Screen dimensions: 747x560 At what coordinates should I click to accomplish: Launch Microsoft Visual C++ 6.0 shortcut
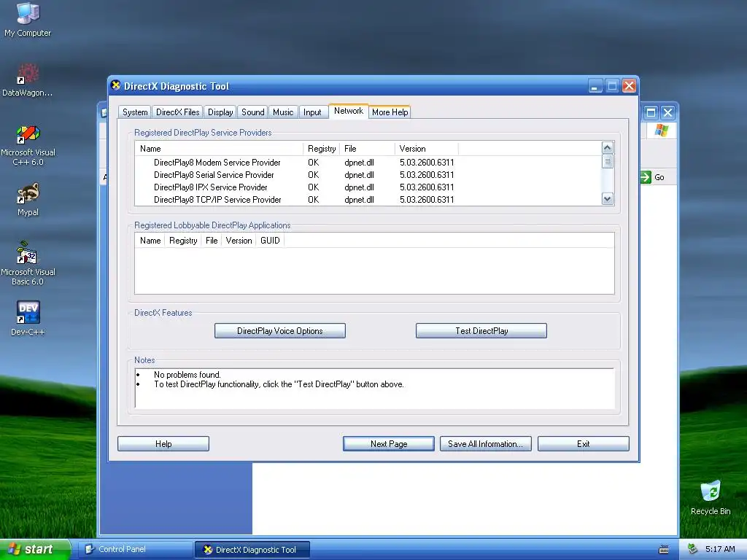pyautogui.click(x=28, y=145)
